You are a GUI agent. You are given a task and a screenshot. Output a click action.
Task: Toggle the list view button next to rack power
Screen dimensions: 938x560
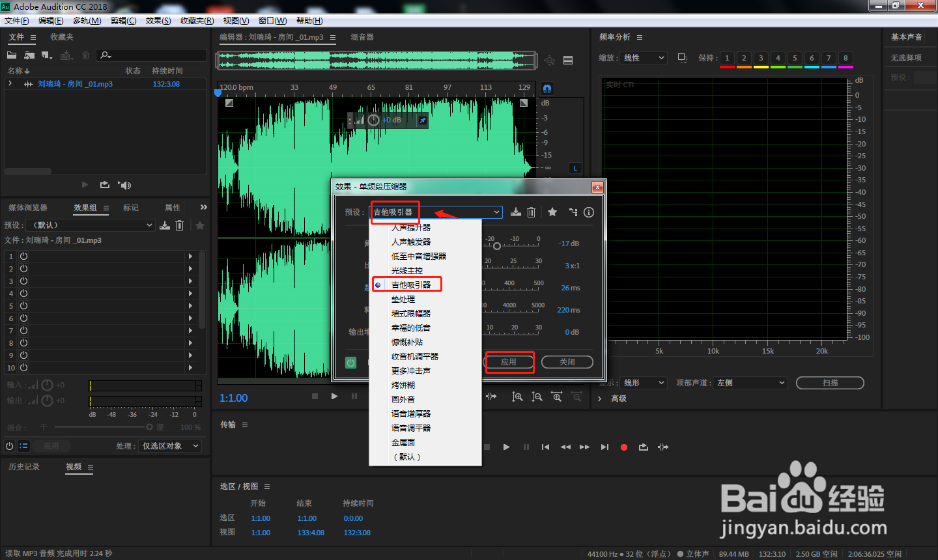point(23,446)
